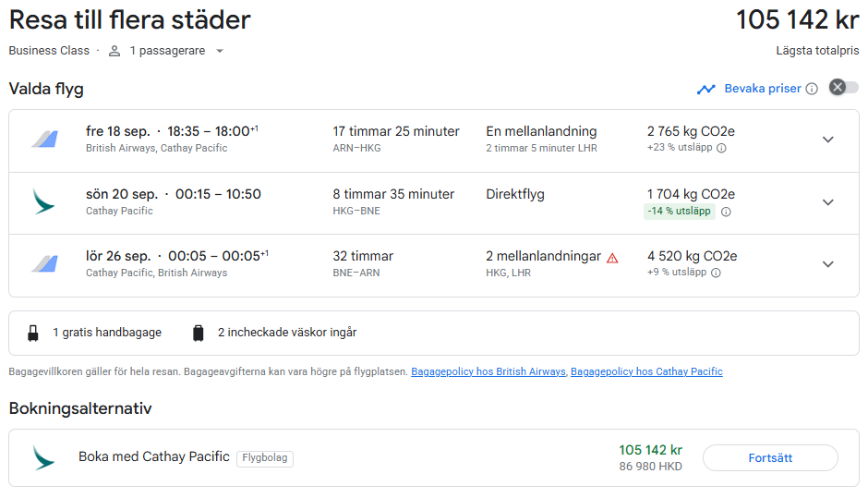Open Bagagepolicy hos British Airways link

point(488,371)
